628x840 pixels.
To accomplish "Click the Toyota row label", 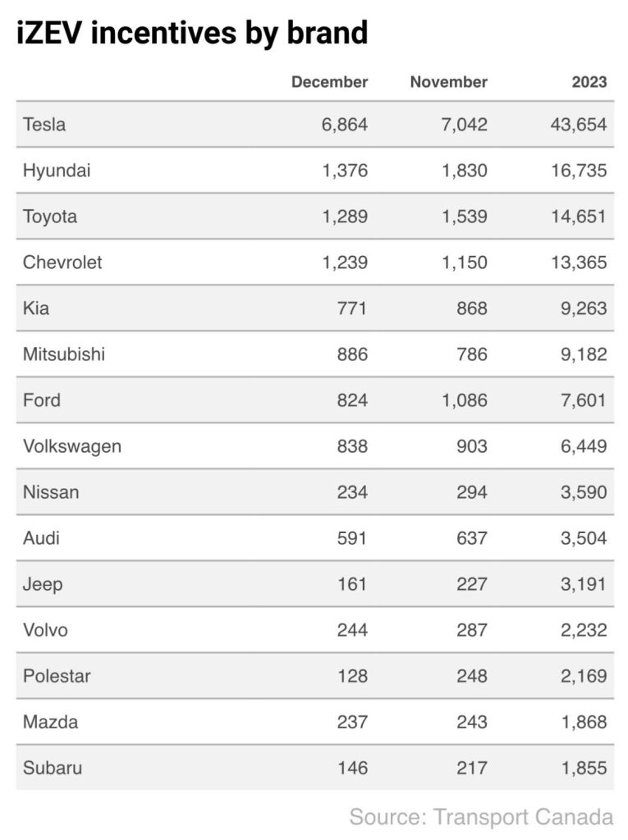I will [x=50, y=217].
